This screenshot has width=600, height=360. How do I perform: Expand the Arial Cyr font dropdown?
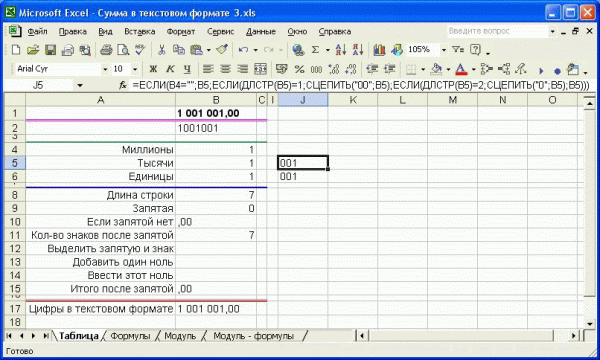[105, 69]
